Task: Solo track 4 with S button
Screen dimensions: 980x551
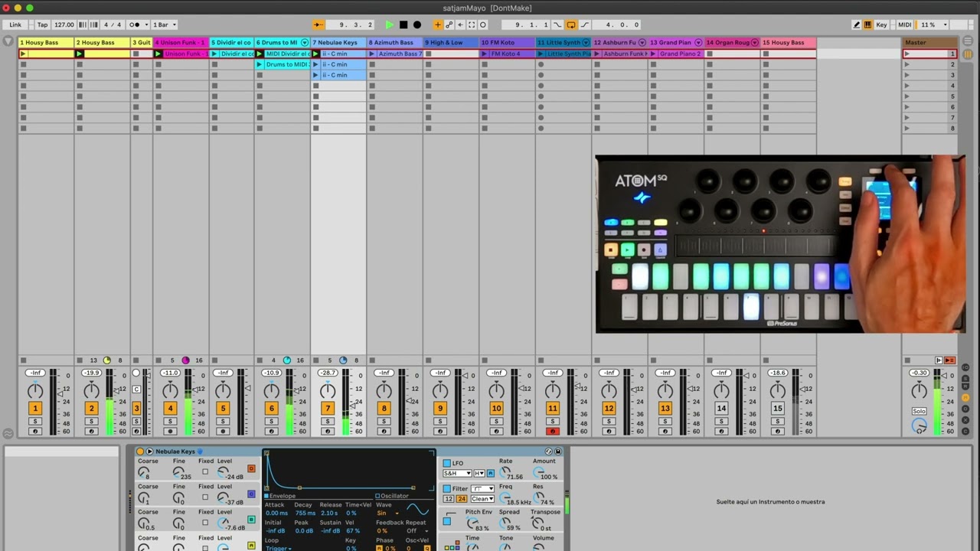Action: tap(170, 422)
